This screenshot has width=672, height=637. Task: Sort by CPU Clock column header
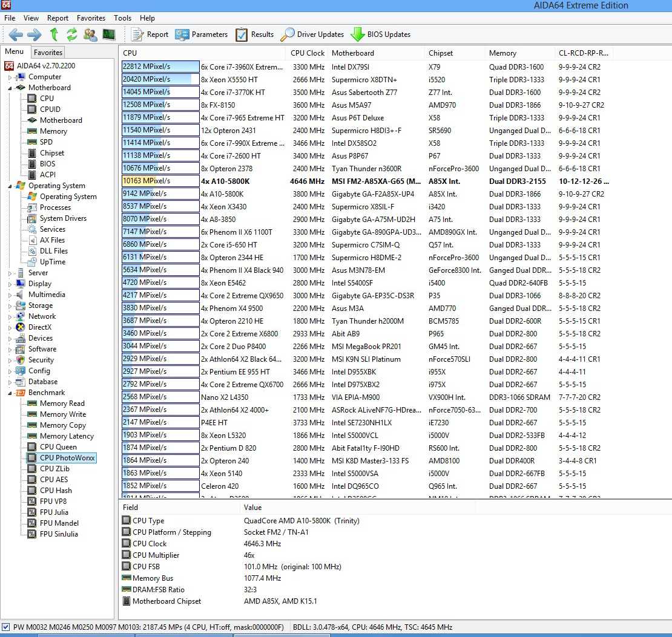pyautogui.click(x=307, y=53)
